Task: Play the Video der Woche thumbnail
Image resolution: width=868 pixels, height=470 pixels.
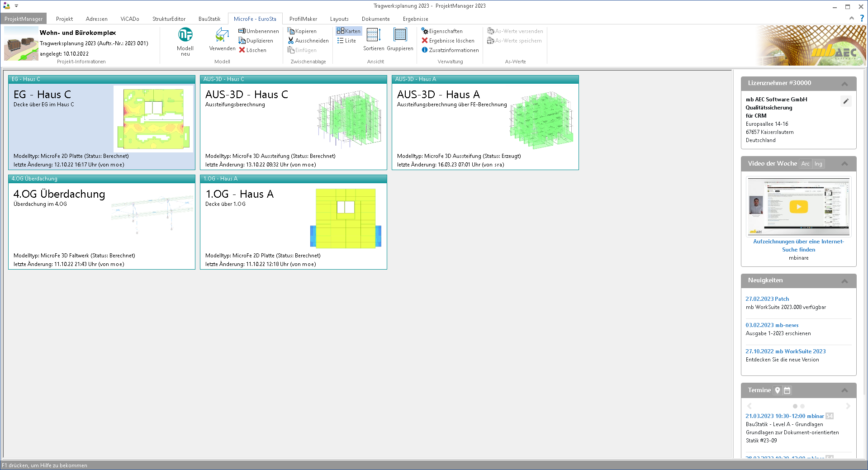Action: [798, 207]
